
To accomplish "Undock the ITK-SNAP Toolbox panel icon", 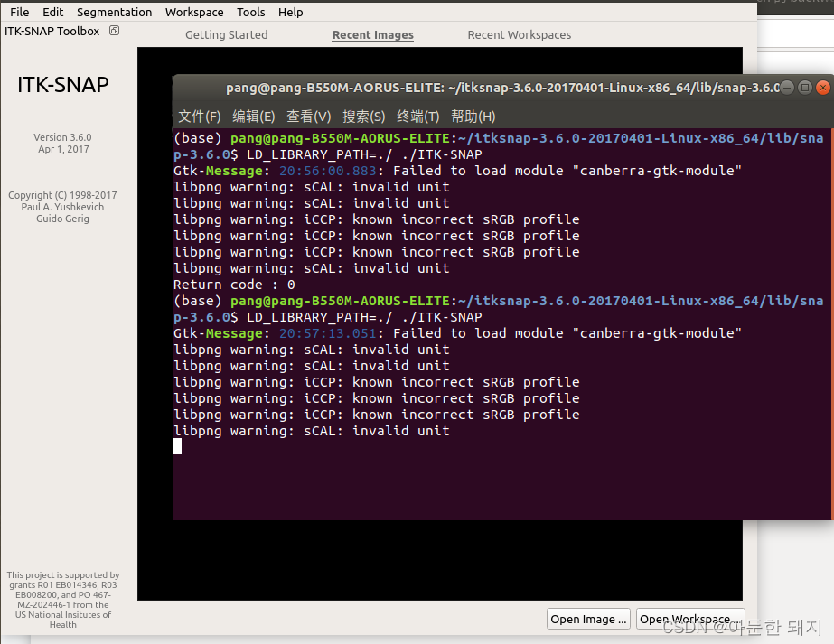I will [x=115, y=31].
